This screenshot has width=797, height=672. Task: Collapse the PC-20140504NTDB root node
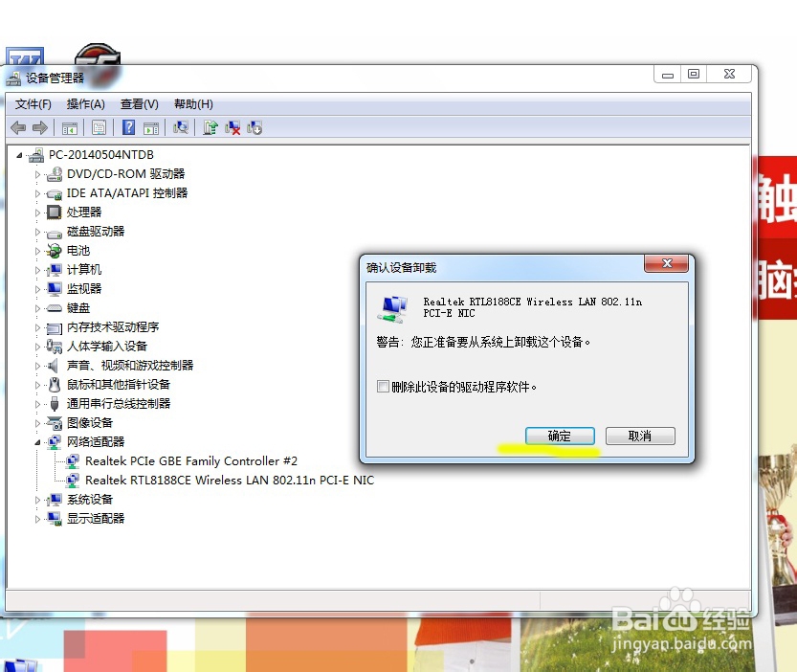coord(19,155)
